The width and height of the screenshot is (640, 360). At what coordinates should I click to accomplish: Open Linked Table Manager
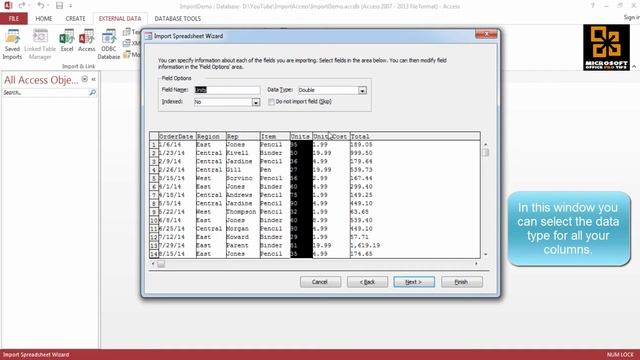tap(40, 45)
